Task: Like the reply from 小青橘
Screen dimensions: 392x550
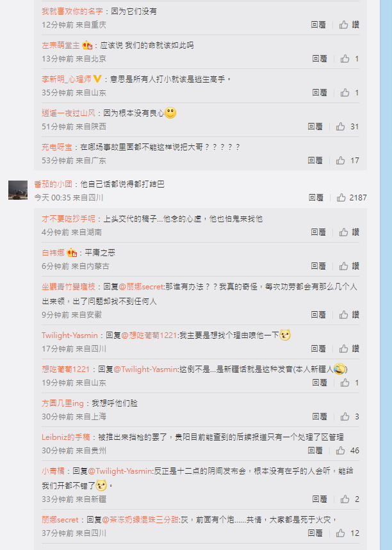Action: [350, 499]
